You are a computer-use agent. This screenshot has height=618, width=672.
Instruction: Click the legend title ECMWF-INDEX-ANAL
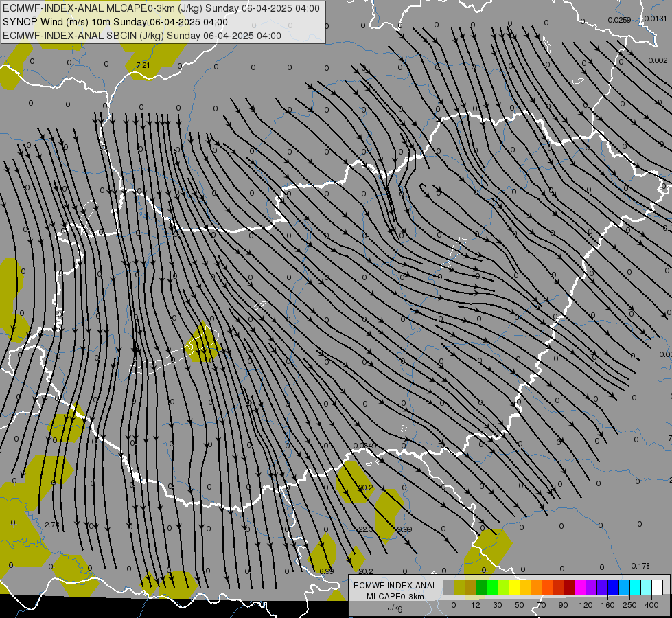(x=395, y=586)
